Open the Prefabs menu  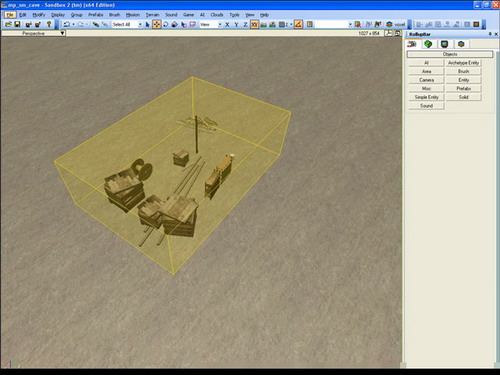(x=96, y=15)
